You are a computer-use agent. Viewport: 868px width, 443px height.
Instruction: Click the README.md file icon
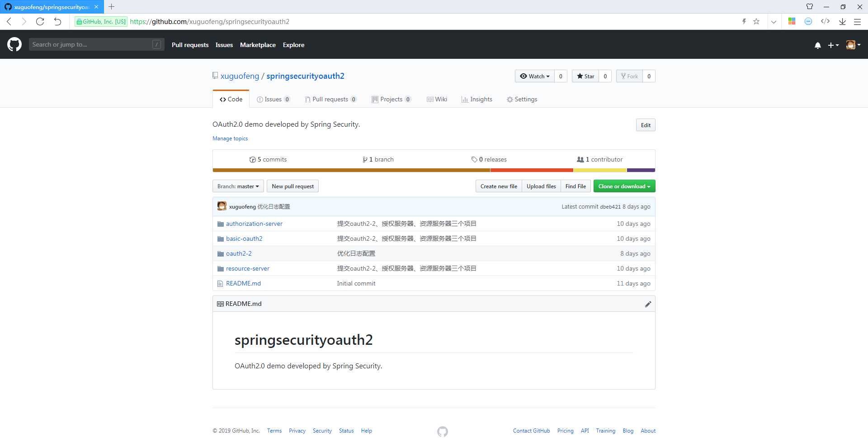coord(220,284)
